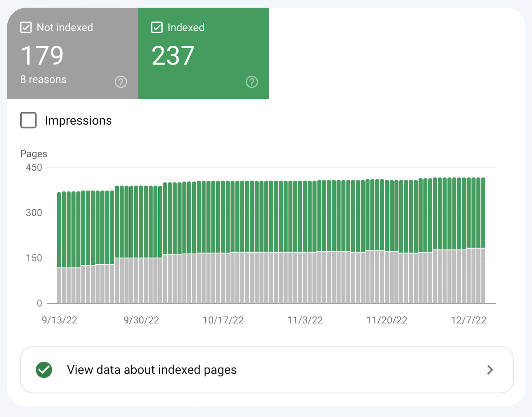This screenshot has width=532, height=417.
Task: Click the 8 reasons text
Action: pos(43,79)
